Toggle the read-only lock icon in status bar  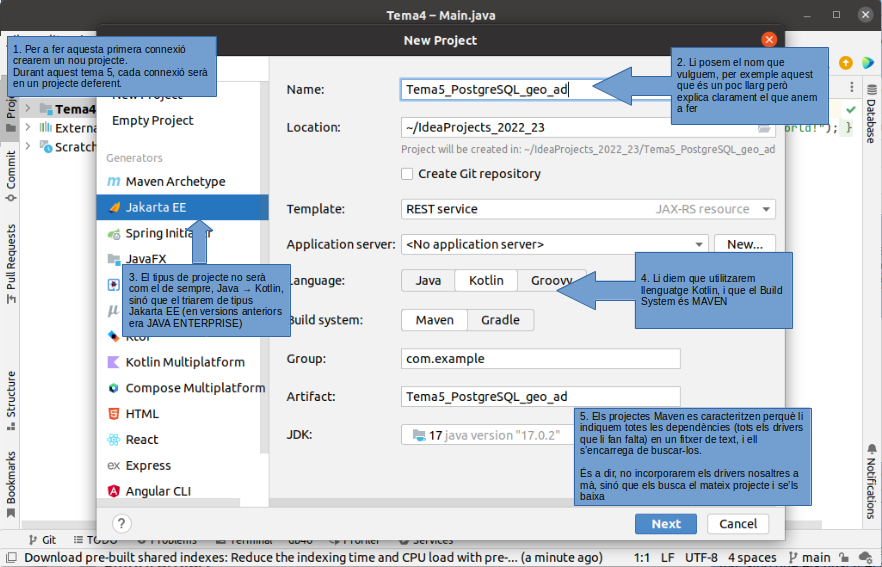point(844,558)
